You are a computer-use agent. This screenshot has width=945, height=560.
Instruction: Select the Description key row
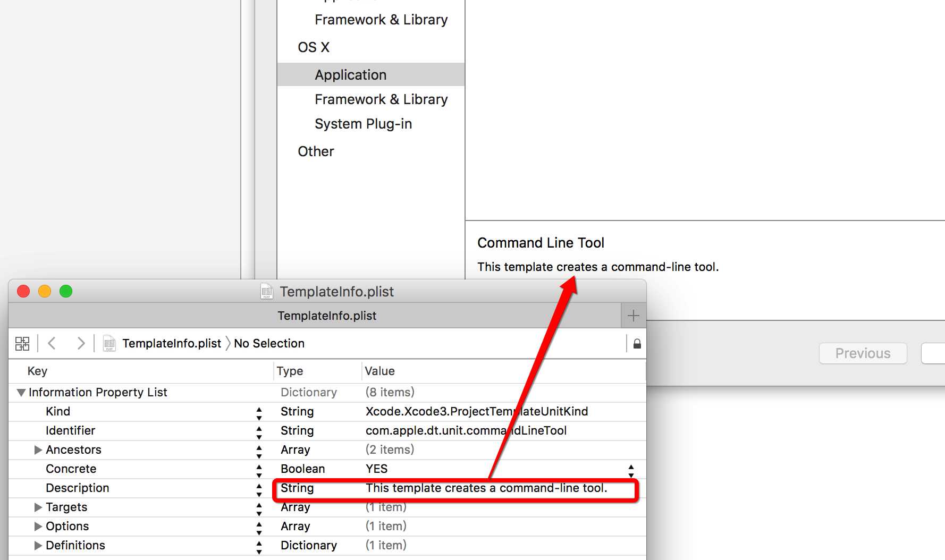coord(77,488)
